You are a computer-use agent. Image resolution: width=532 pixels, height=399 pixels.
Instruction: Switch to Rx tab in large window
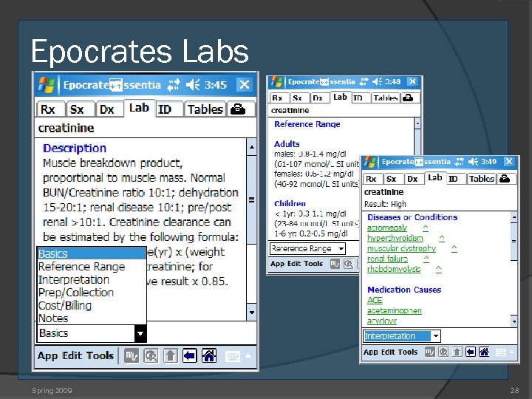pos(50,109)
